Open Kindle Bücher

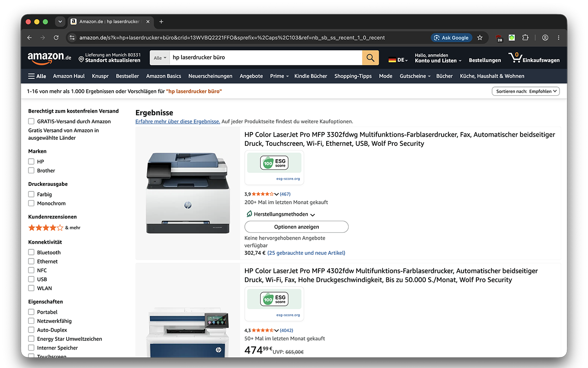click(311, 76)
